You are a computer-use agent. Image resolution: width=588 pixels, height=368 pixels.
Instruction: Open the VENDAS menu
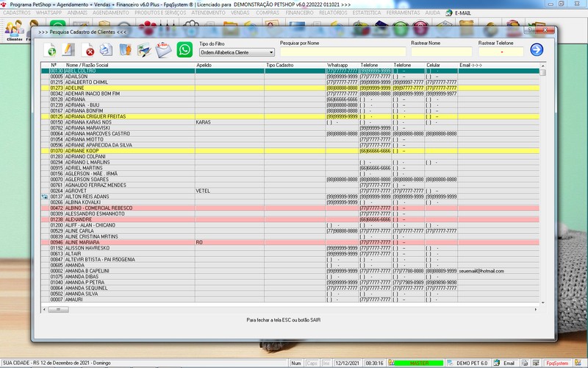240,13
